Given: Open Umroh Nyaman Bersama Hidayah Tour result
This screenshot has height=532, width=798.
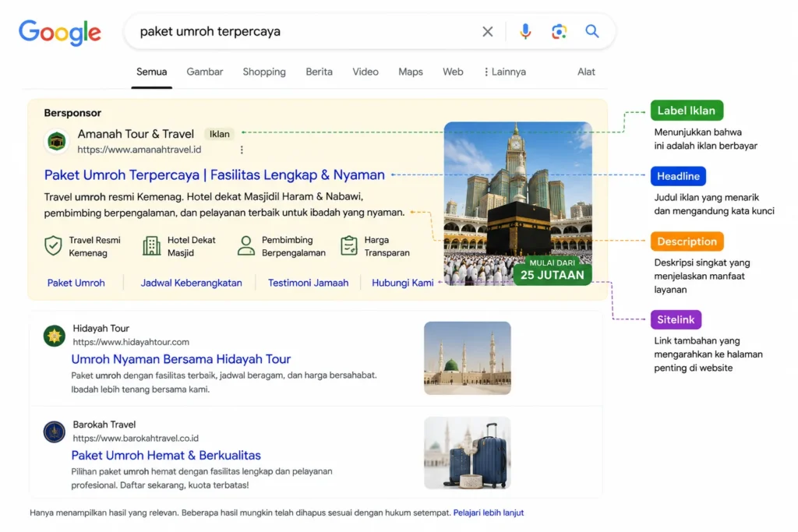Looking at the screenshot, I should [x=181, y=359].
